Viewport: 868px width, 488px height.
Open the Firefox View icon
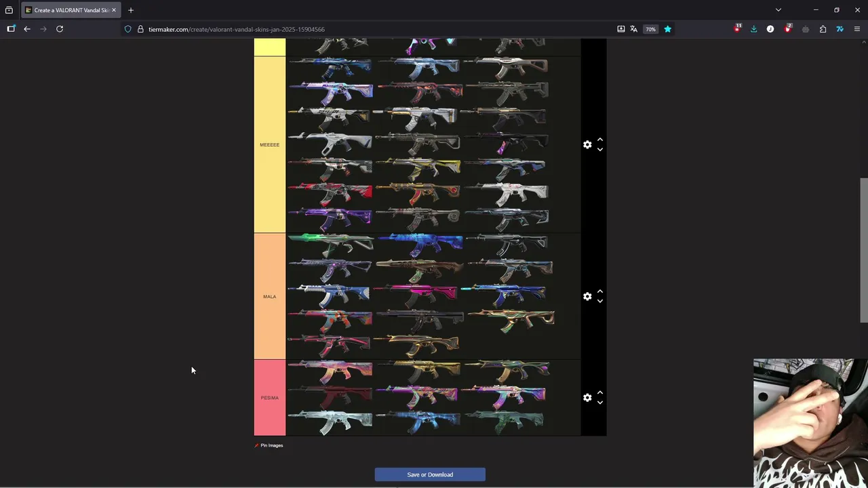[9, 10]
